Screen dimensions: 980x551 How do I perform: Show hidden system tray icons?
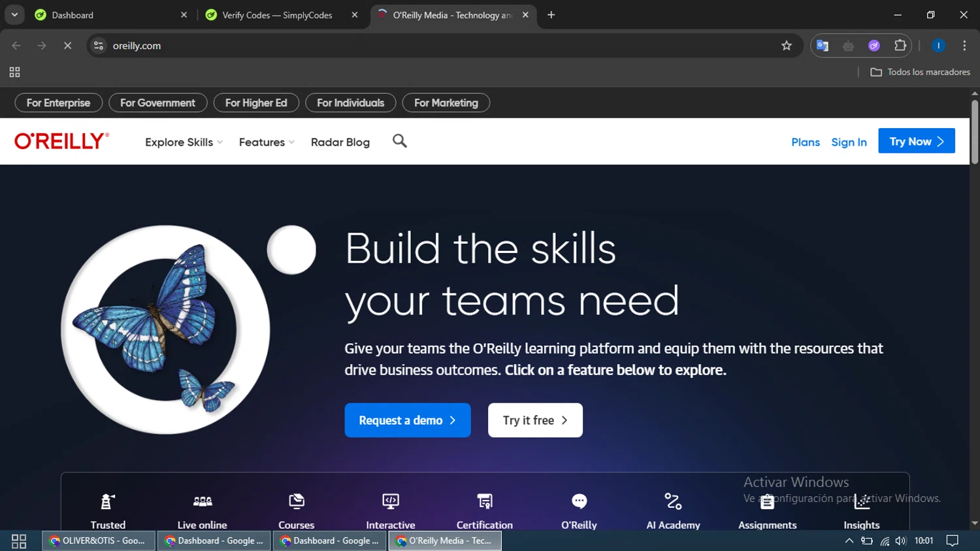[x=849, y=541]
